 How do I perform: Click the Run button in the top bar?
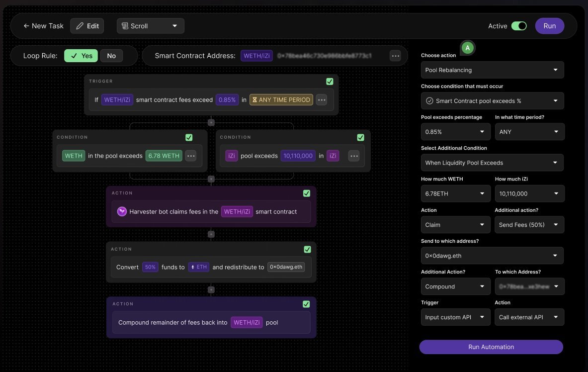[x=549, y=25]
